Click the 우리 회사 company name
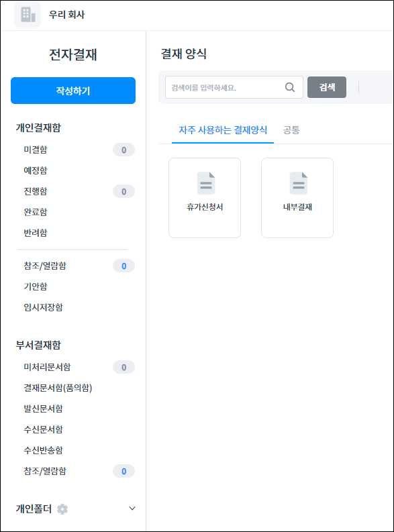 (x=66, y=15)
